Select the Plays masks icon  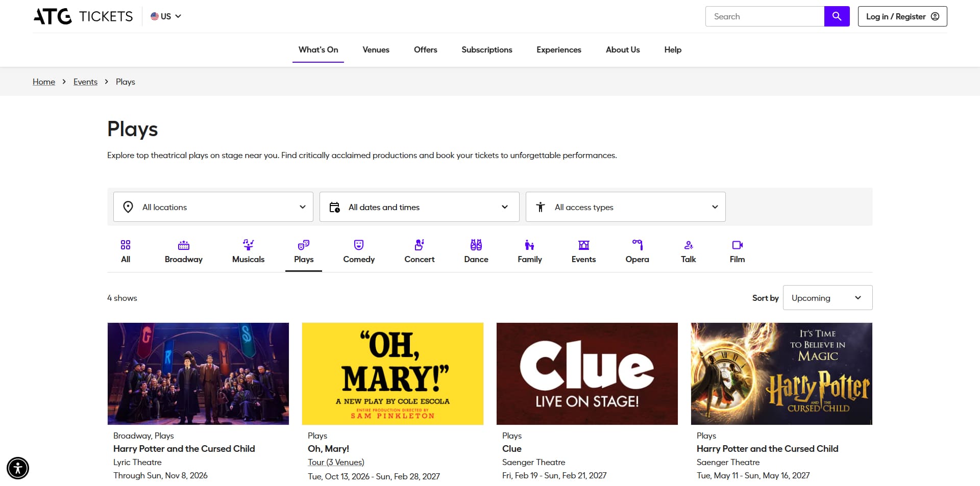tap(304, 245)
